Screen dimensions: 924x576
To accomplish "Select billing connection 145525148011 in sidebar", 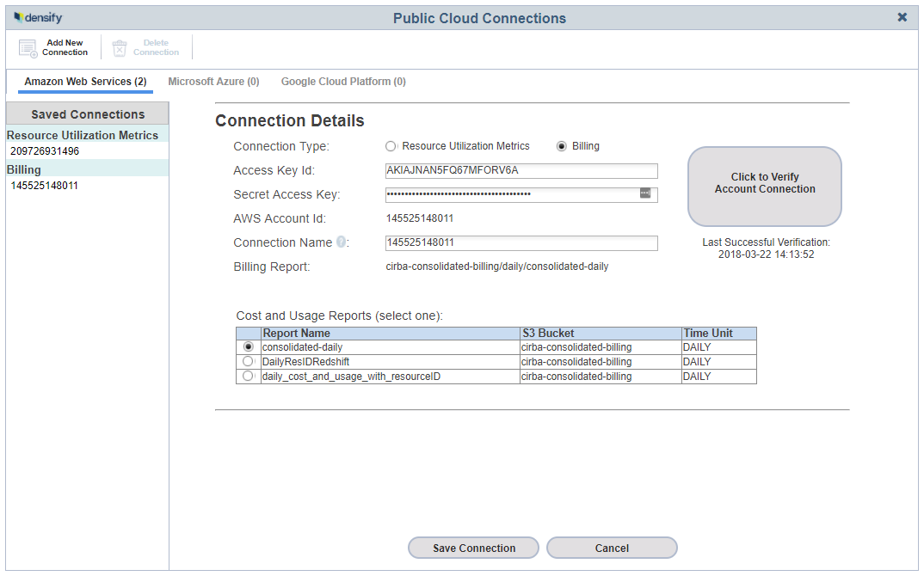I will click(x=45, y=185).
